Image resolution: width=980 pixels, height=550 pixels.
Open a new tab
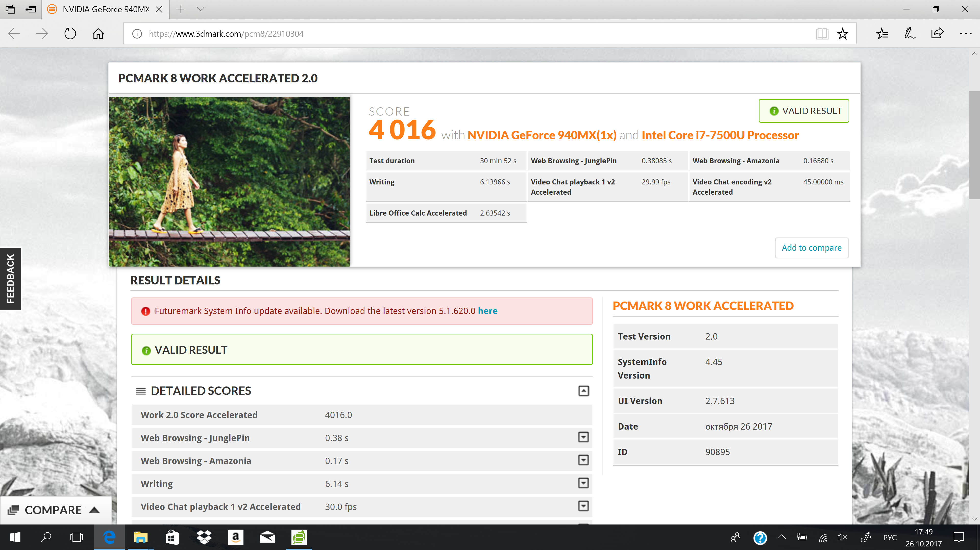tap(180, 9)
